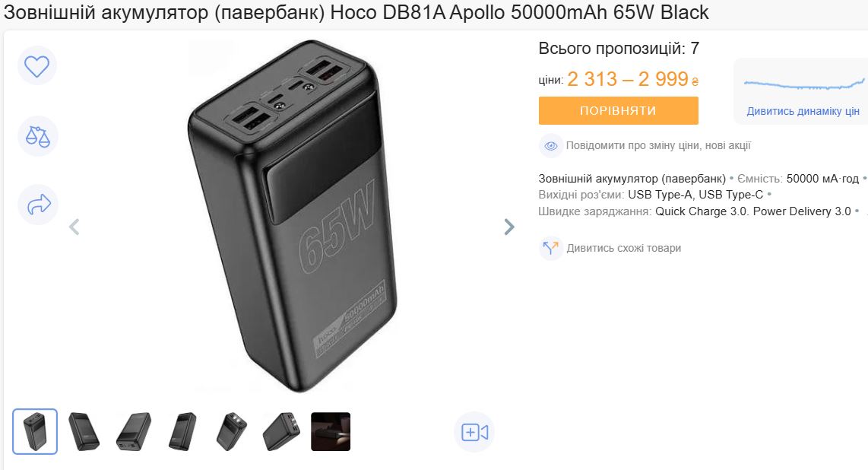Share product using the arrow icon
Screen dimensions: 868x470
(x=38, y=205)
